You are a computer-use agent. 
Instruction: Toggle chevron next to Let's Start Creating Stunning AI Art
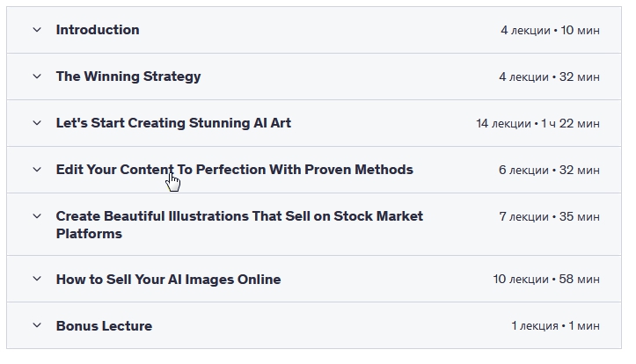click(x=37, y=123)
